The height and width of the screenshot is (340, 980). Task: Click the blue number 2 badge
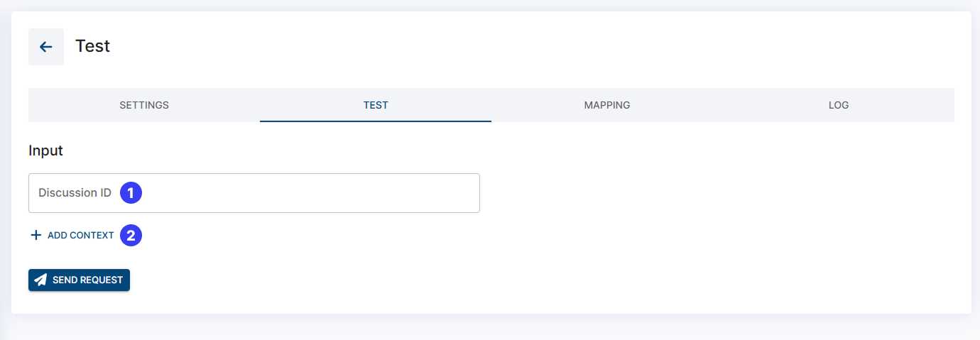[x=131, y=235]
